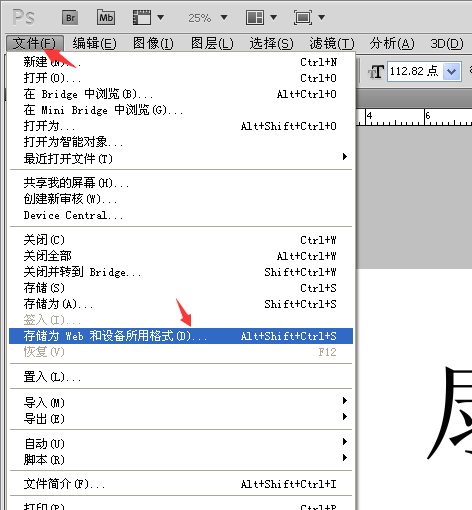Click the Screen Mode icon

303,17
